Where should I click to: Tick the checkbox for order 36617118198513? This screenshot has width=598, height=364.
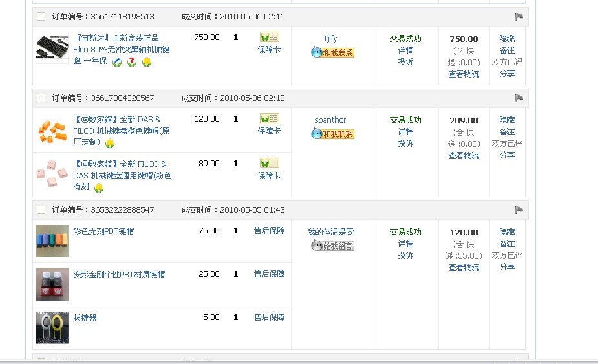[x=41, y=17]
